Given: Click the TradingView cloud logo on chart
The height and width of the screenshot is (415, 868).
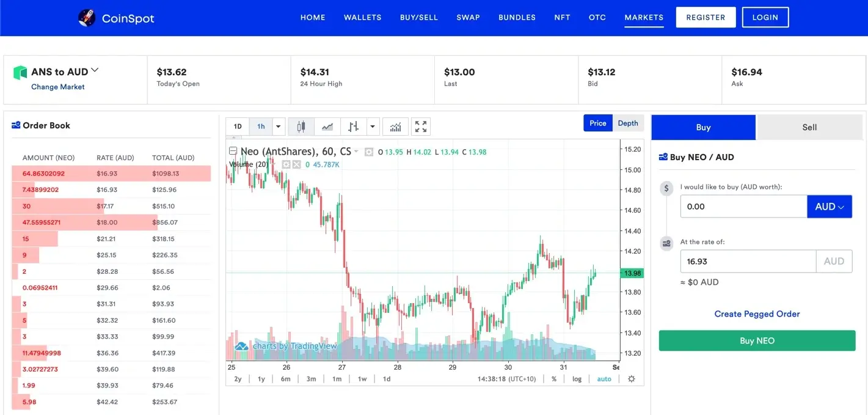Looking at the screenshot, I should [x=242, y=346].
